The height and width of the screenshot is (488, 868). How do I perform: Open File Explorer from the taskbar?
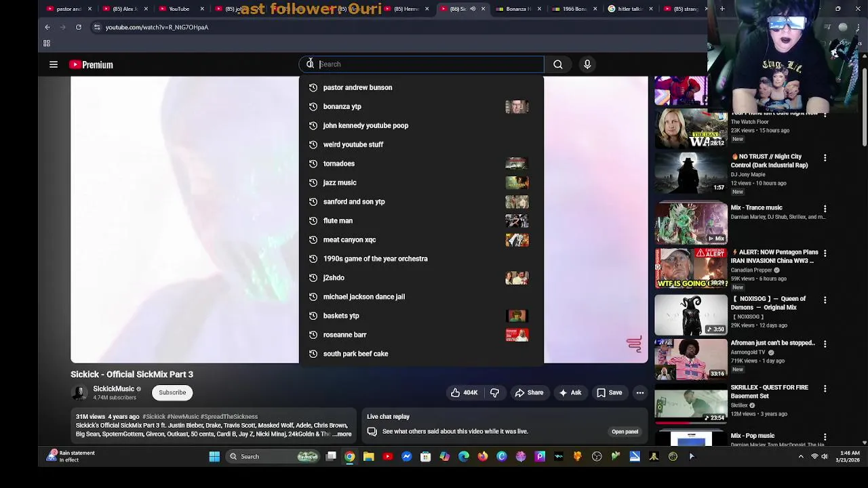[368, 456]
